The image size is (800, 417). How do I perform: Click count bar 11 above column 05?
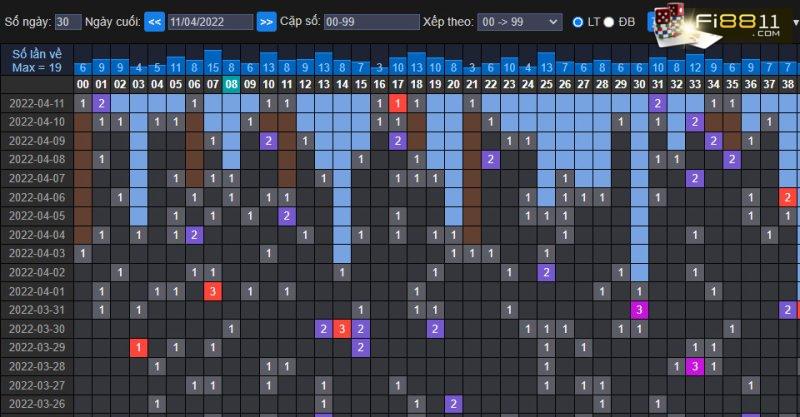[176, 65]
